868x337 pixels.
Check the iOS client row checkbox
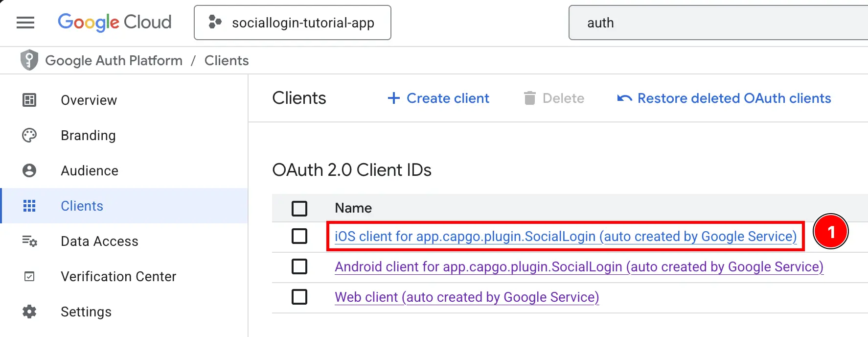click(299, 236)
